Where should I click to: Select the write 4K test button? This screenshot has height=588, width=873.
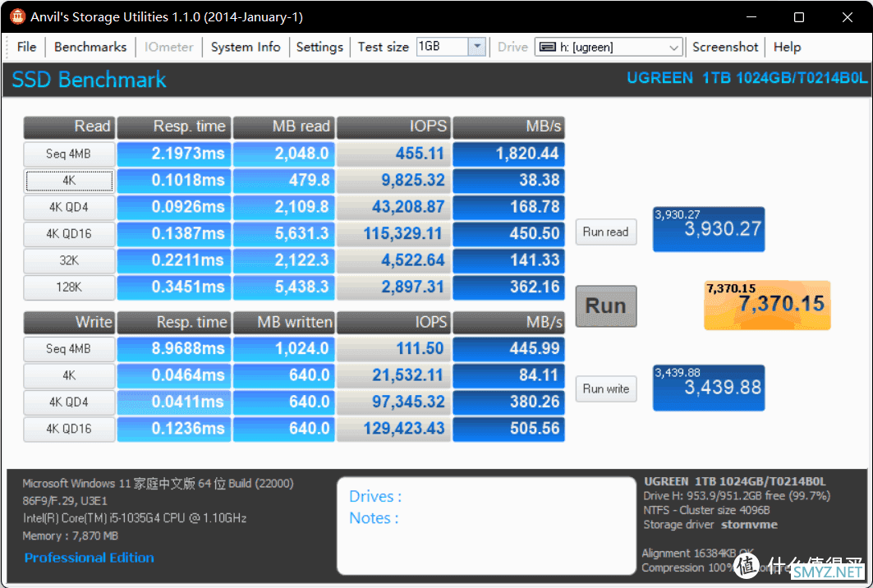click(x=69, y=375)
